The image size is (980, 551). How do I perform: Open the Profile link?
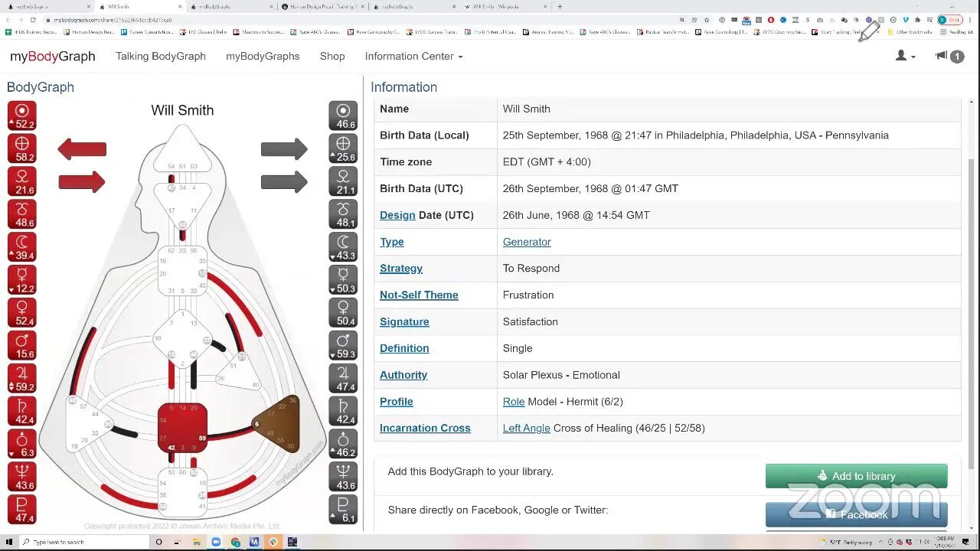[x=397, y=402]
